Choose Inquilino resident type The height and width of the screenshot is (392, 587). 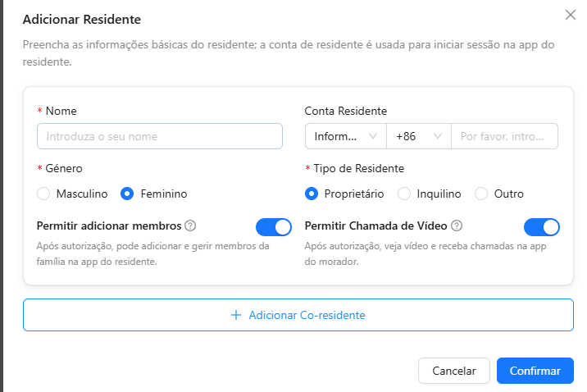[x=404, y=194]
